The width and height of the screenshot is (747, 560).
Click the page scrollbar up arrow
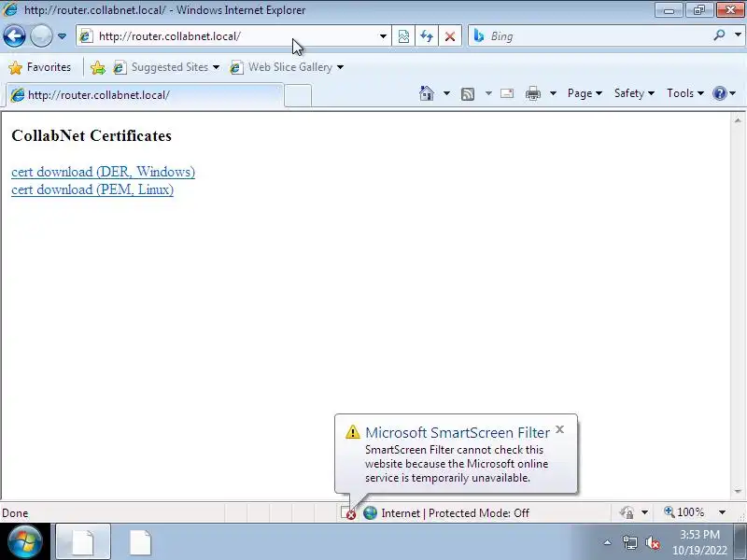click(x=738, y=120)
